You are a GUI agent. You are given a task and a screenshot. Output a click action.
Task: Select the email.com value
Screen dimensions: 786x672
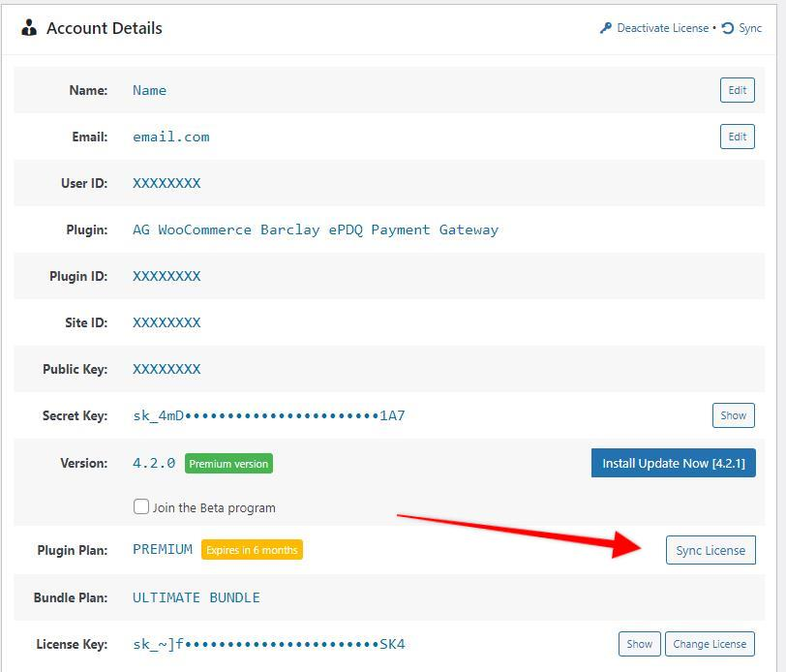pyautogui.click(x=171, y=137)
